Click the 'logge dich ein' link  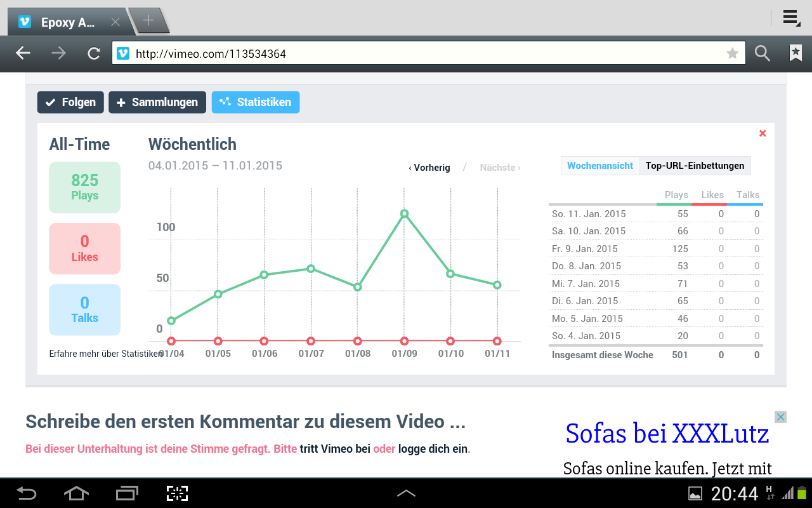pyautogui.click(x=433, y=449)
